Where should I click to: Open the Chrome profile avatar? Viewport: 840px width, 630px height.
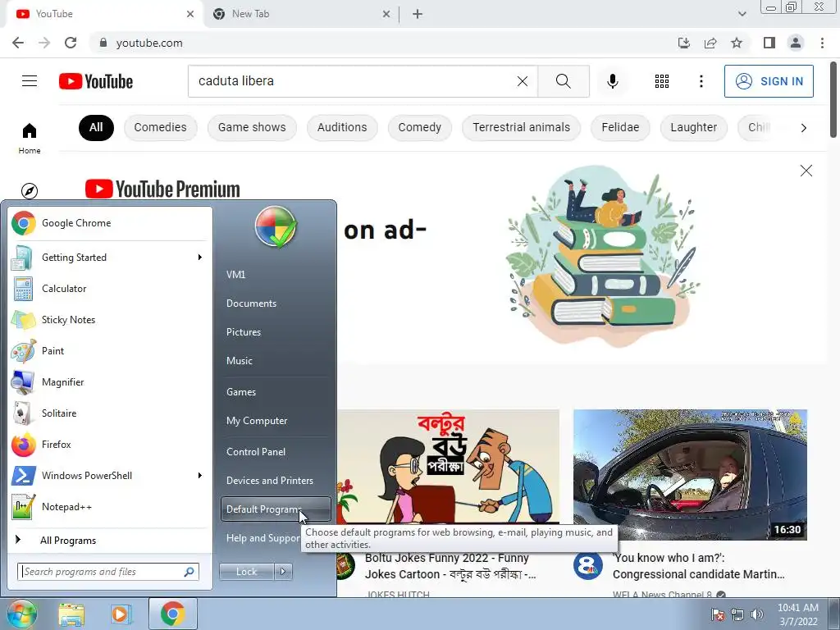click(x=796, y=43)
